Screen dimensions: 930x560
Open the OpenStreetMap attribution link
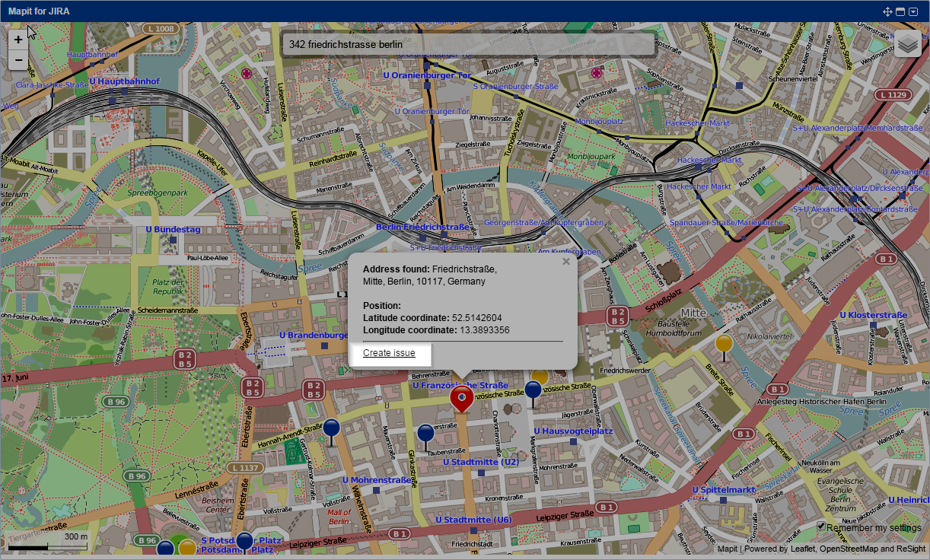849,549
